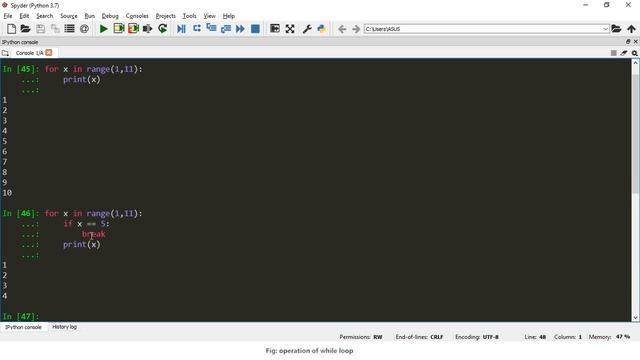This screenshot has height=360, width=640.
Task: Clear console variables with eraser icon
Action: point(624,53)
